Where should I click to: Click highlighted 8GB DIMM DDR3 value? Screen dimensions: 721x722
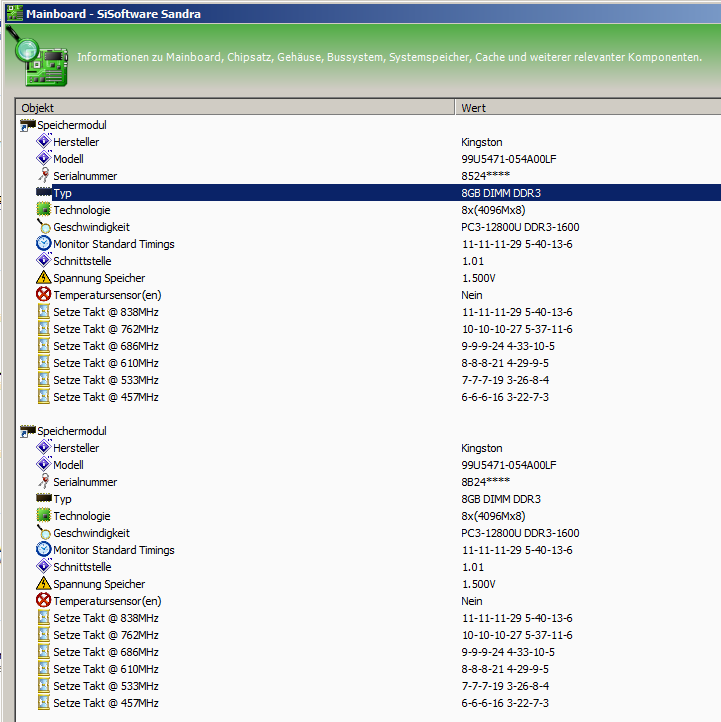click(x=501, y=193)
